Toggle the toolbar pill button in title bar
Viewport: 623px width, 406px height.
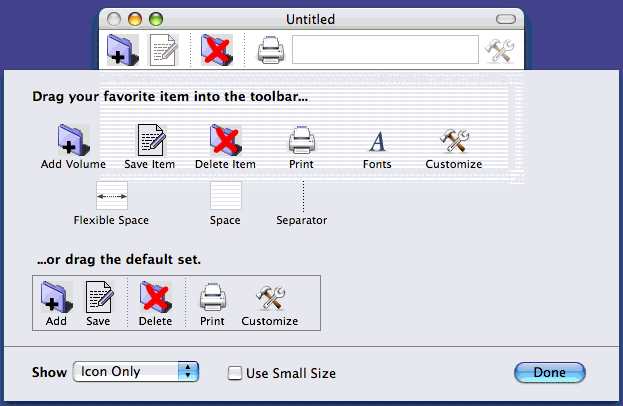point(509,19)
